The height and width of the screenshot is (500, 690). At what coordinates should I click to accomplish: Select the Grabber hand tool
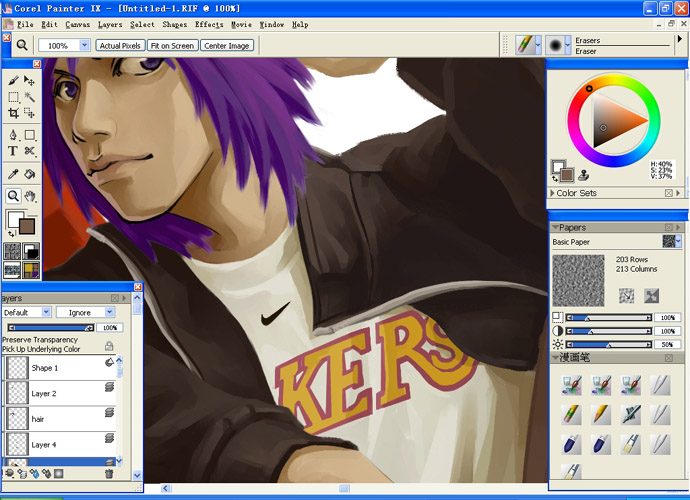(29, 196)
